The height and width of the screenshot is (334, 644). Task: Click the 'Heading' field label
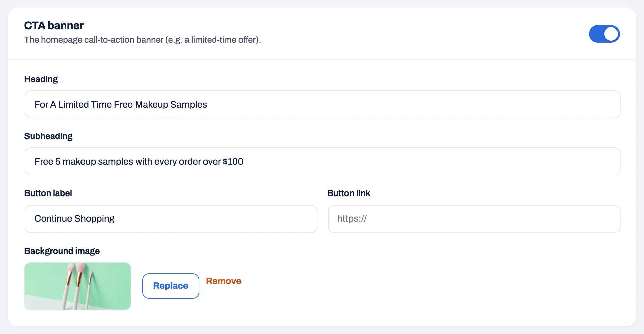pyautogui.click(x=41, y=79)
